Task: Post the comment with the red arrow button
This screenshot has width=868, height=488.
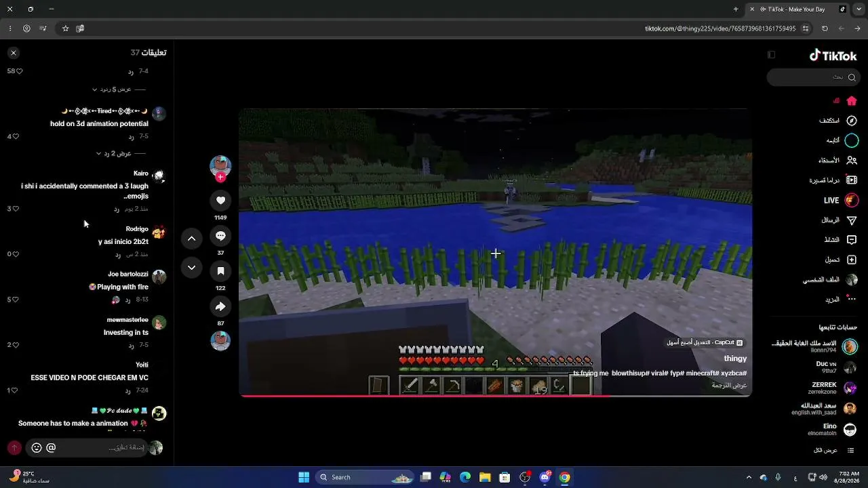Action: pos(14,448)
